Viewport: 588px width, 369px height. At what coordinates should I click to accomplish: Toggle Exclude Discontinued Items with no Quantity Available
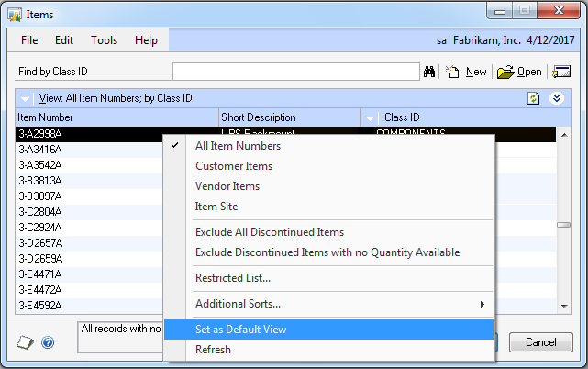point(327,252)
